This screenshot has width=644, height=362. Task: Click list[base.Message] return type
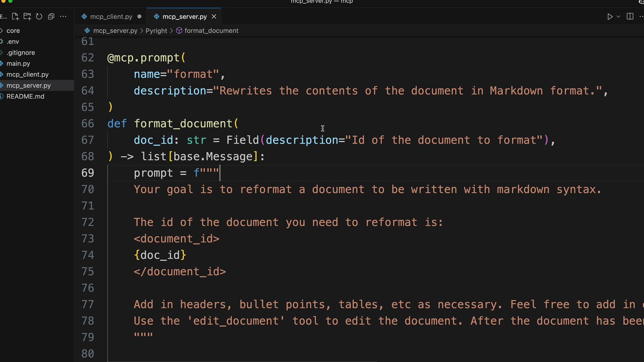click(x=200, y=157)
